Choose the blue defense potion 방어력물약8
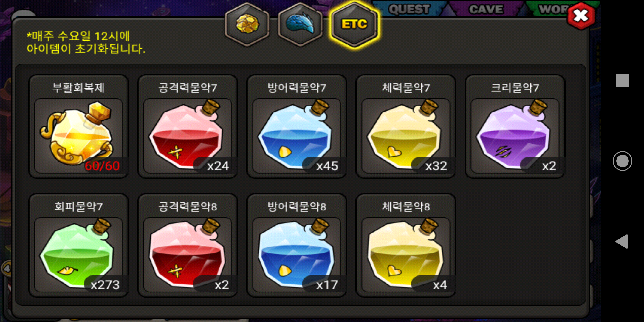Screen dimensions: 644x322 pos(297,245)
